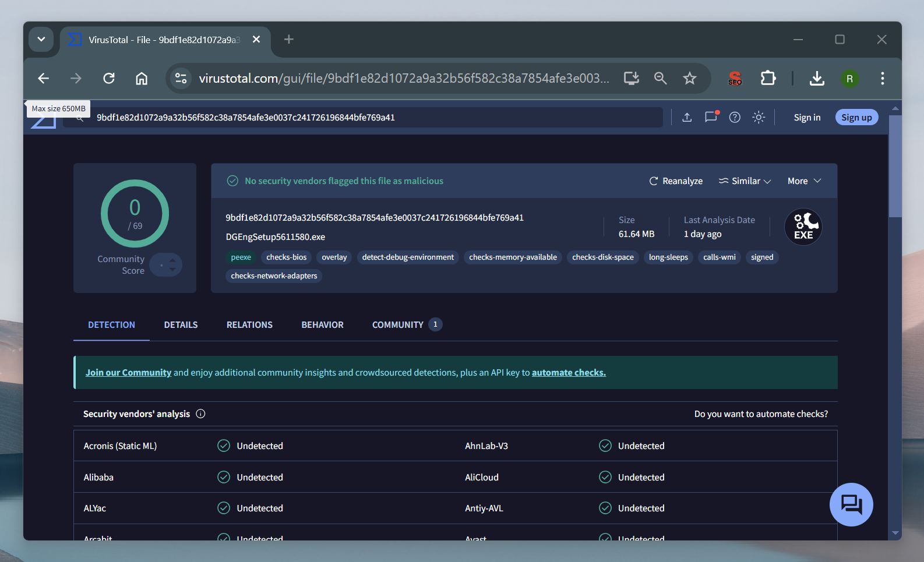
Task: Switch to the DETECTION tab
Action: pyautogui.click(x=111, y=324)
